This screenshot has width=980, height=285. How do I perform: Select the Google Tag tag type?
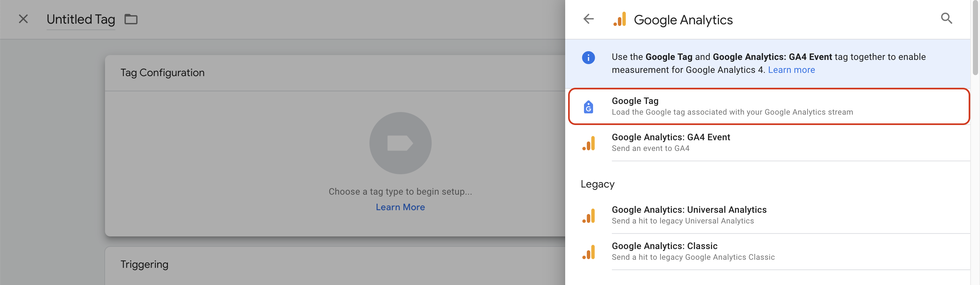pyautogui.click(x=732, y=107)
